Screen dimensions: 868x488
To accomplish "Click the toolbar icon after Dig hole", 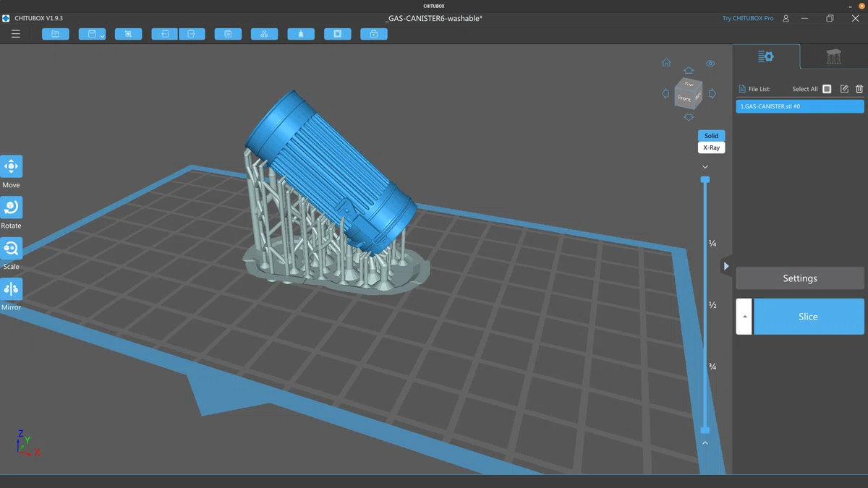I will point(373,34).
